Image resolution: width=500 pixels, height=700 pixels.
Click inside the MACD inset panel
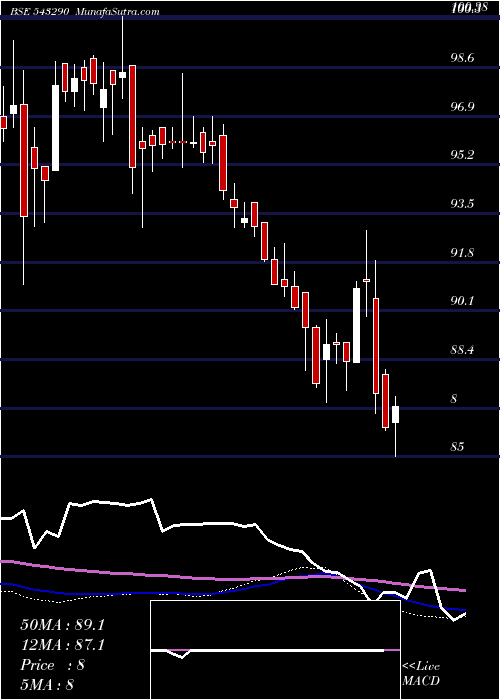tap(275, 650)
